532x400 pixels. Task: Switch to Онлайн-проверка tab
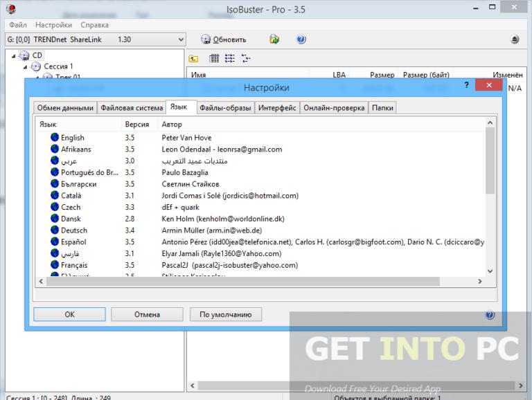[x=334, y=108]
